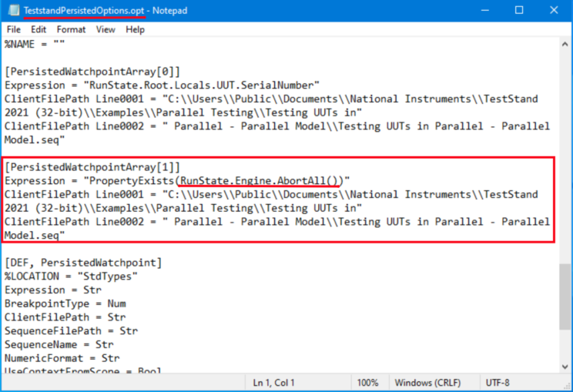Open the Format menu
The image size is (573, 392).
[x=71, y=29]
